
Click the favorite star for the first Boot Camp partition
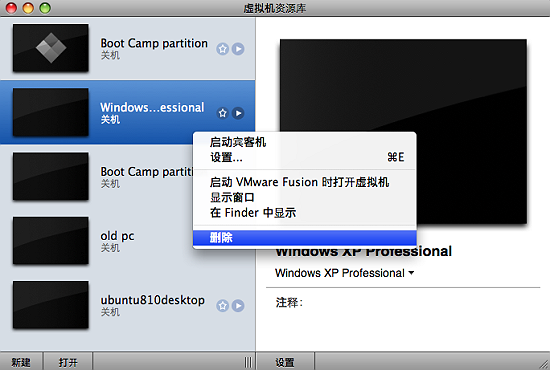point(222,49)
